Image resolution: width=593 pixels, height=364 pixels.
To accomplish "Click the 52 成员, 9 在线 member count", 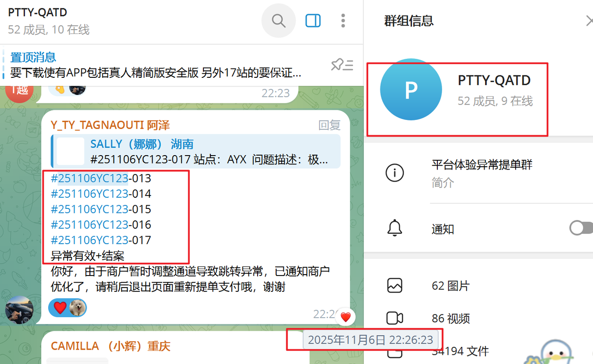I will click(495, 101).
